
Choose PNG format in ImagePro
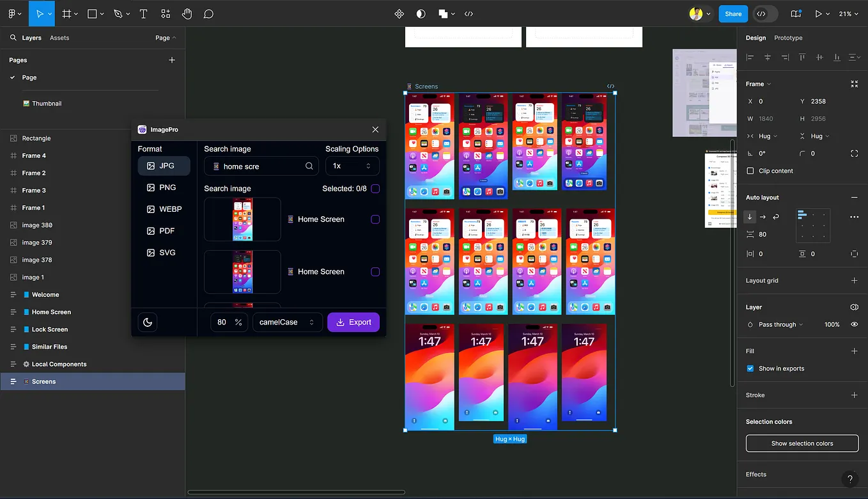pyautogui.click(x=164, y=187)
